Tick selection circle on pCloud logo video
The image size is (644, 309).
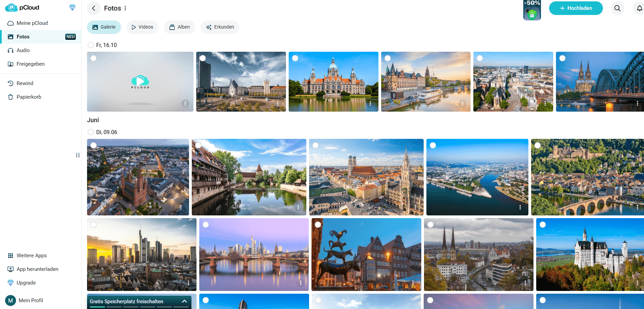(x=94, y=58)
